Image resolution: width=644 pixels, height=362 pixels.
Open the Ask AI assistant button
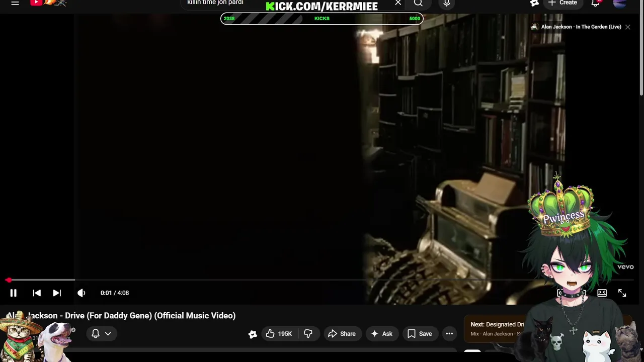pos(381,334)
